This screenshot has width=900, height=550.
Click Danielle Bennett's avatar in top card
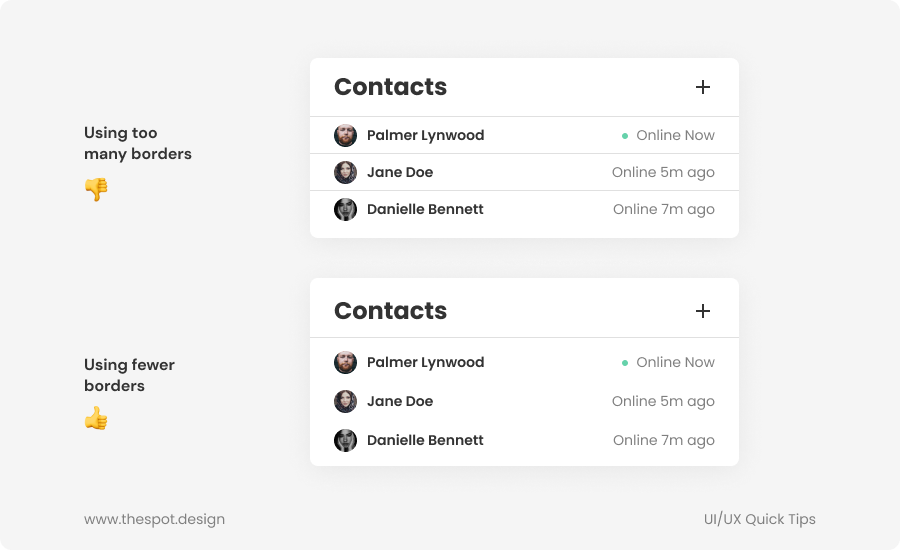point(345,209)
